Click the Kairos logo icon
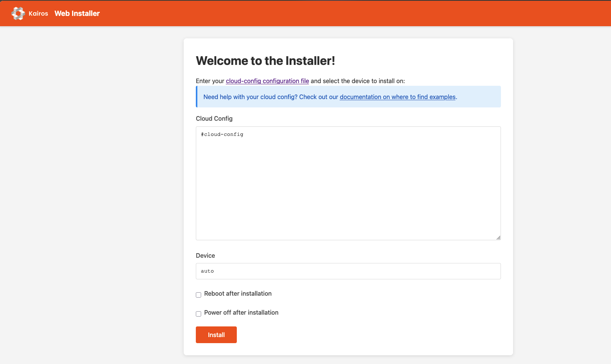The image size is (611, 364). (x=18, y=13)
